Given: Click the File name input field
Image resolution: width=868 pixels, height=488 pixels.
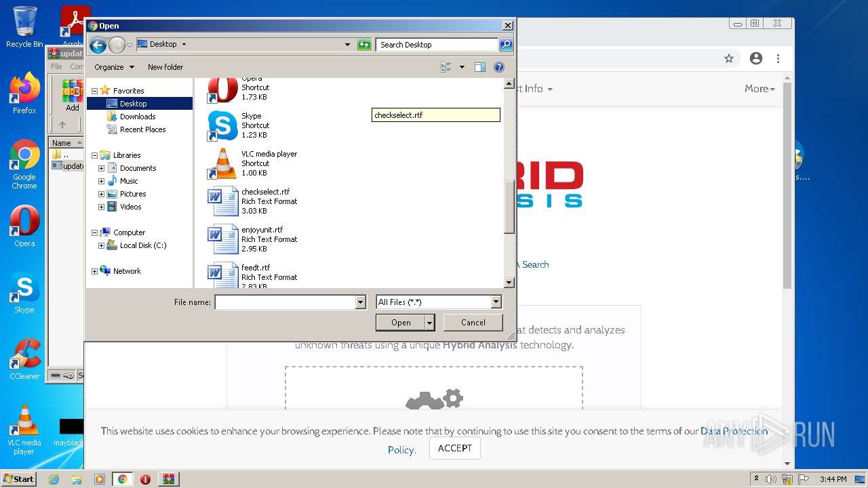Looking at the screenshot, I should (x=285, y=302).
